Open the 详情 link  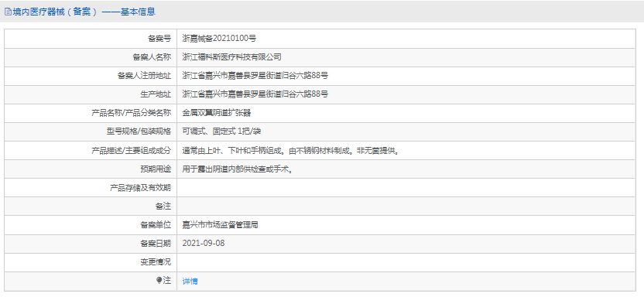tap(190, 281)
